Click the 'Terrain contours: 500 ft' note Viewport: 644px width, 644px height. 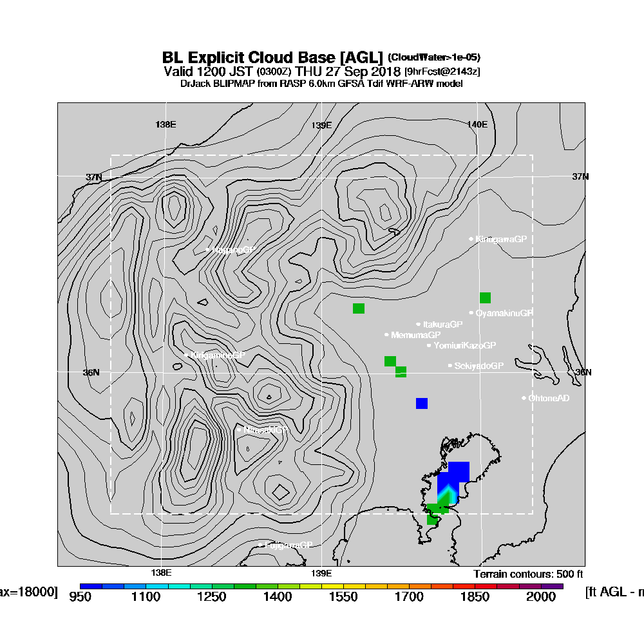click(x=528, y=574)
